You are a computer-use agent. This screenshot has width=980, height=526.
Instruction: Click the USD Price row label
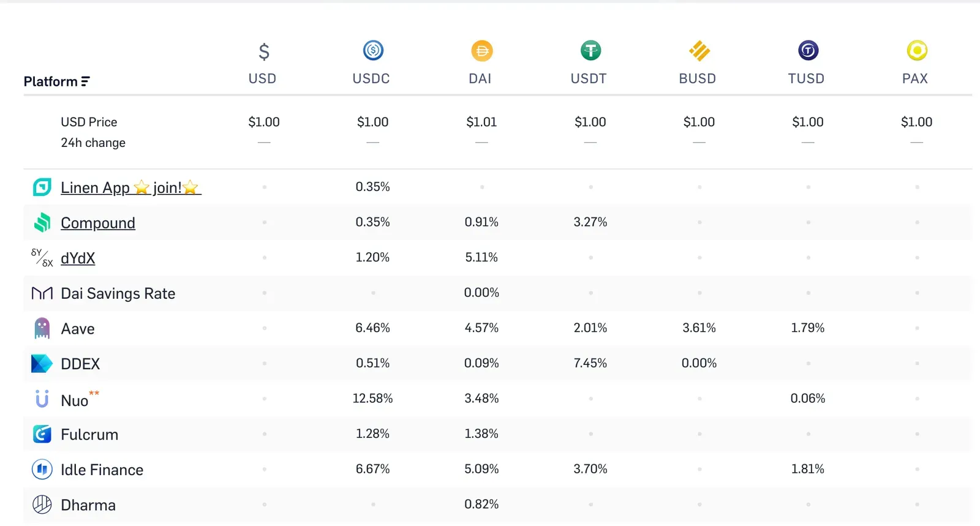click(89, 122)
